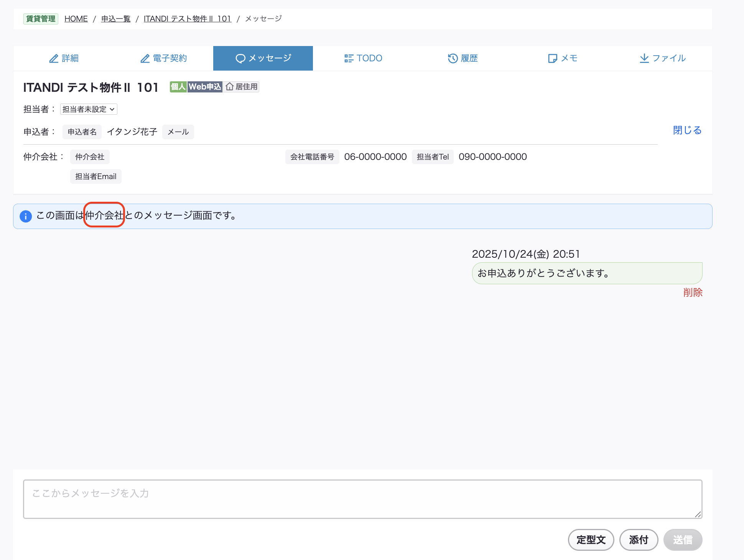
Task: Switch to the 電子契約 tab
Action: (163, 58)
